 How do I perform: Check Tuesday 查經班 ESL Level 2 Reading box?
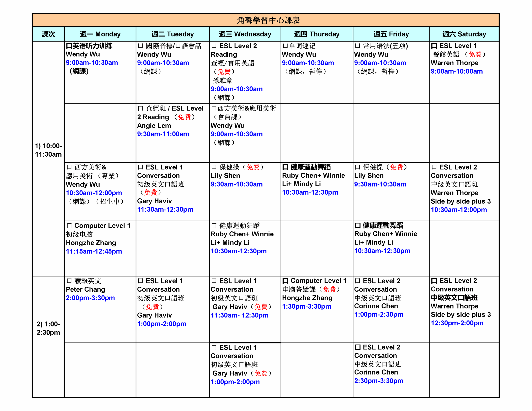click(140, 108)
